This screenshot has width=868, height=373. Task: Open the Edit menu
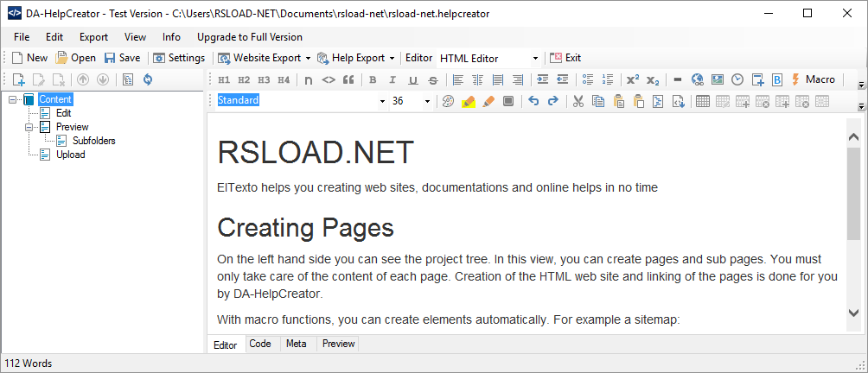coord(54,37)
